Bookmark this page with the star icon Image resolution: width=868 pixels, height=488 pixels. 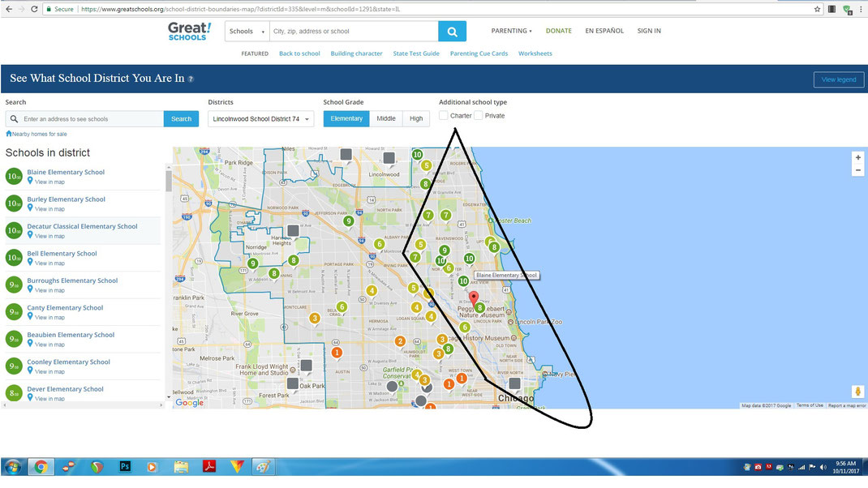click(817, 9)
